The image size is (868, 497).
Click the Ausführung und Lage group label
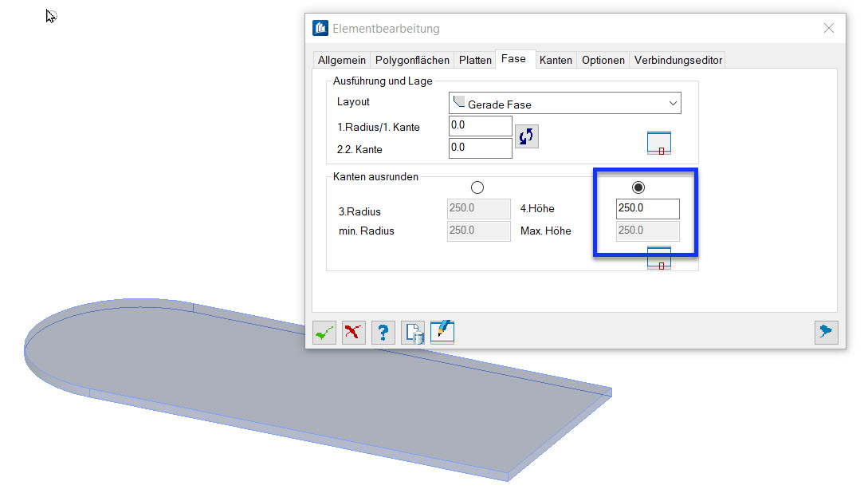(383, 81)
